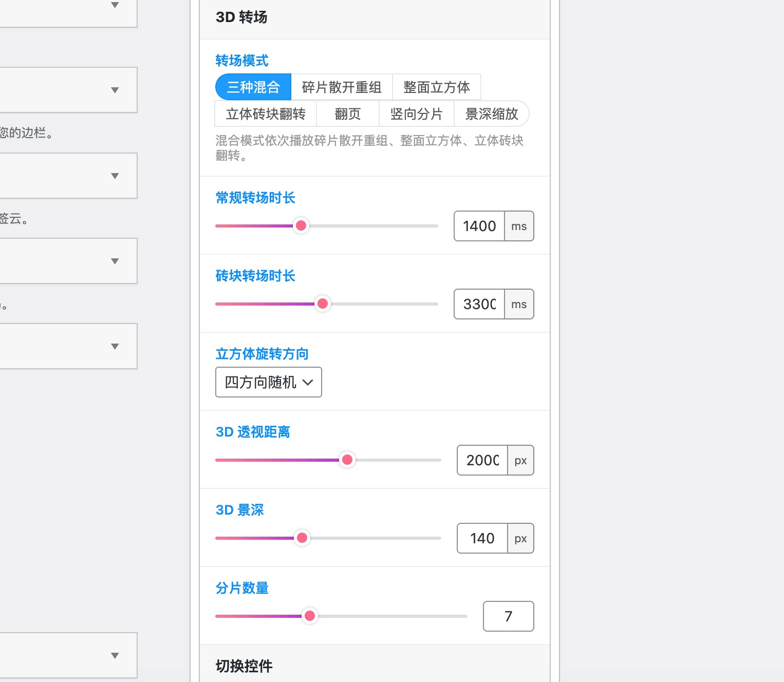Click the 分片数量 label
Viewport: 784px width, 682px height.
tap(242, 588)
